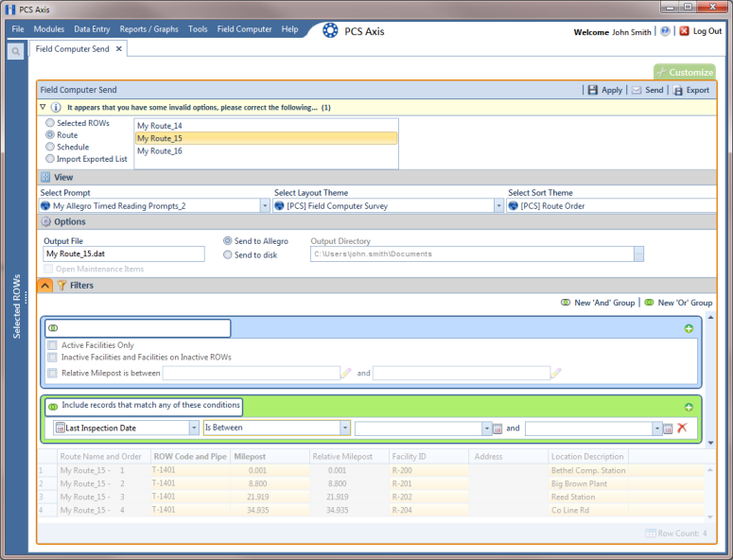Click globe icon beside Select Prompt value
The width and height of the screenshot is (733, 560).
[45, 205]
